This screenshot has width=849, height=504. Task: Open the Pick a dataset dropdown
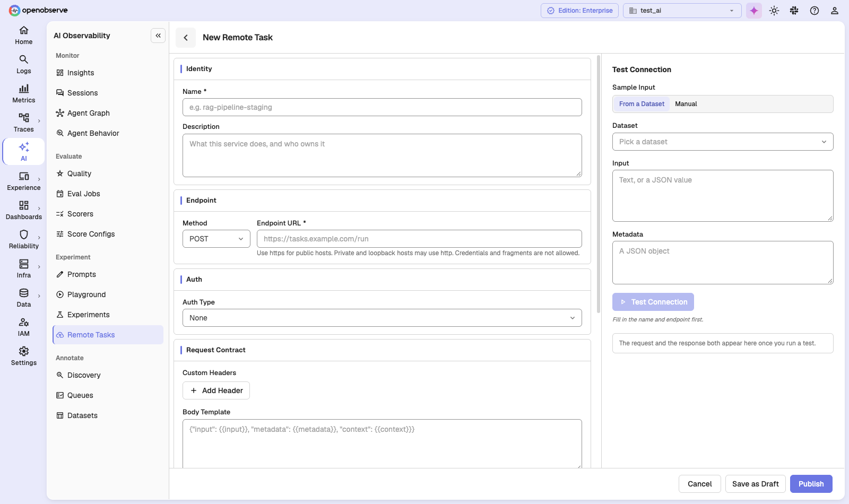pos(723,142)
